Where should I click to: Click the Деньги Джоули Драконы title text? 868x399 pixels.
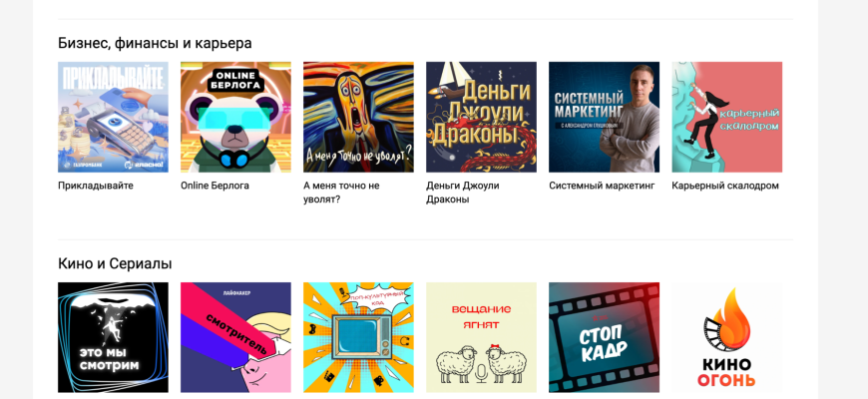pos(463,193)
